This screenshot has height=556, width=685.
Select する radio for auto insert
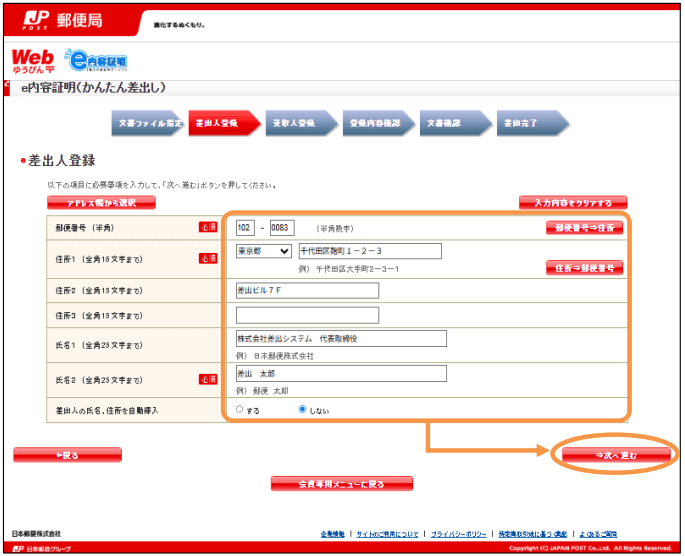tap(239, 409)
